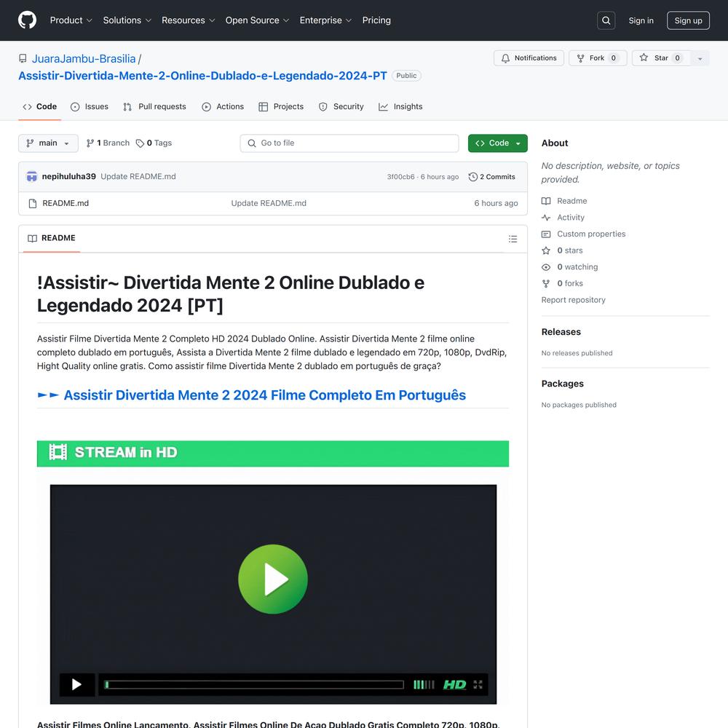Open commit hash 3f00cb6

(400, 177)
